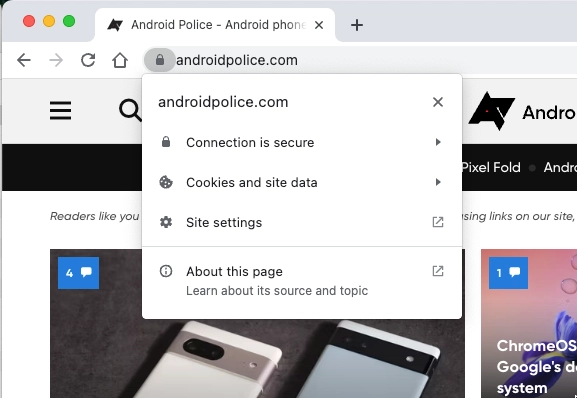Go back with the back arrow

coord(24,60)
